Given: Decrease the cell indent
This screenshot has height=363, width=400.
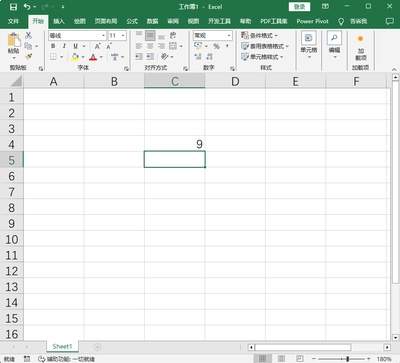Looking at the screenshot, I should click(139, 57).
